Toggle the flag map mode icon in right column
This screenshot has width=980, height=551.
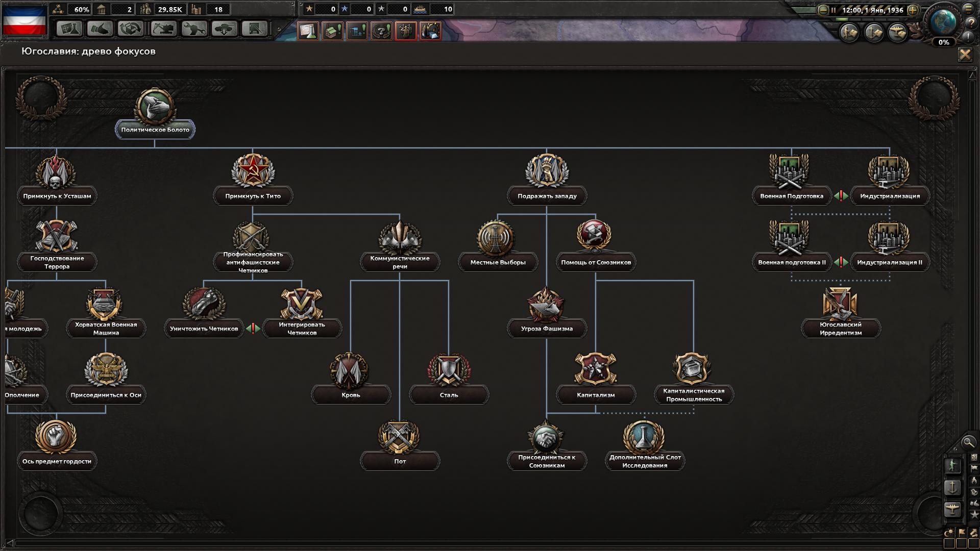point(974,468)
